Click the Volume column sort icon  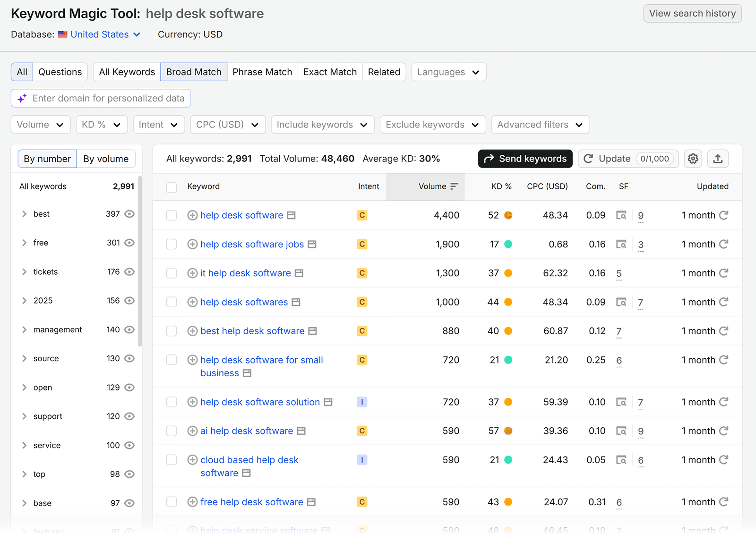[x=454, y=186]
